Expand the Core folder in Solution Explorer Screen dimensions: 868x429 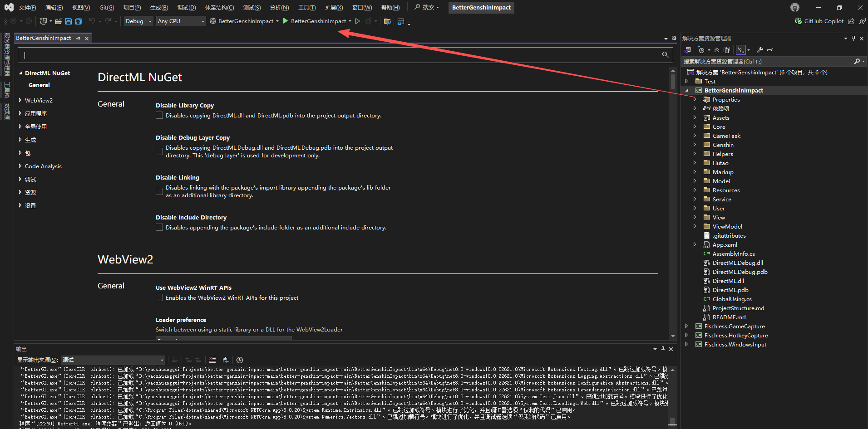(695, 127)
